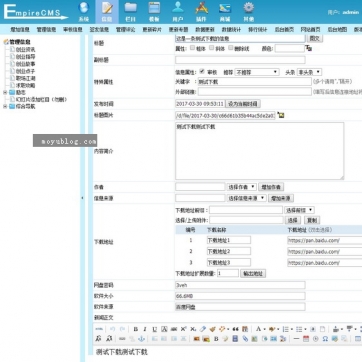Select 创业资讯 in the left tree
This screenshot has width=362, height=362.
pyautogui.click(x=25, y=49)
